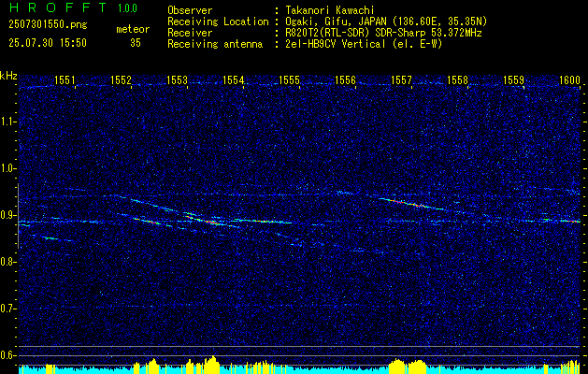Viewport: 588px width, 374px height.
Task: Click the "Receiving antenna" label
Action: pyautogui.click(x=215, y=44)
